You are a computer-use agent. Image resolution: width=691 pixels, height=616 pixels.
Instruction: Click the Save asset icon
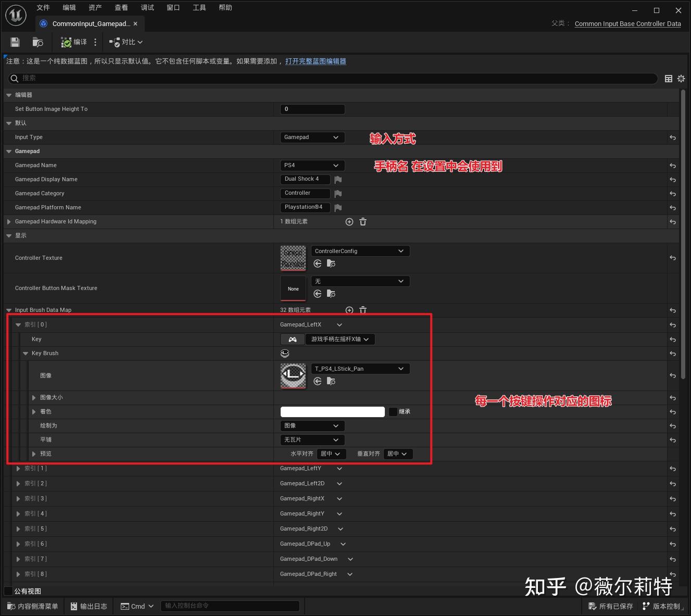[15, 42]
